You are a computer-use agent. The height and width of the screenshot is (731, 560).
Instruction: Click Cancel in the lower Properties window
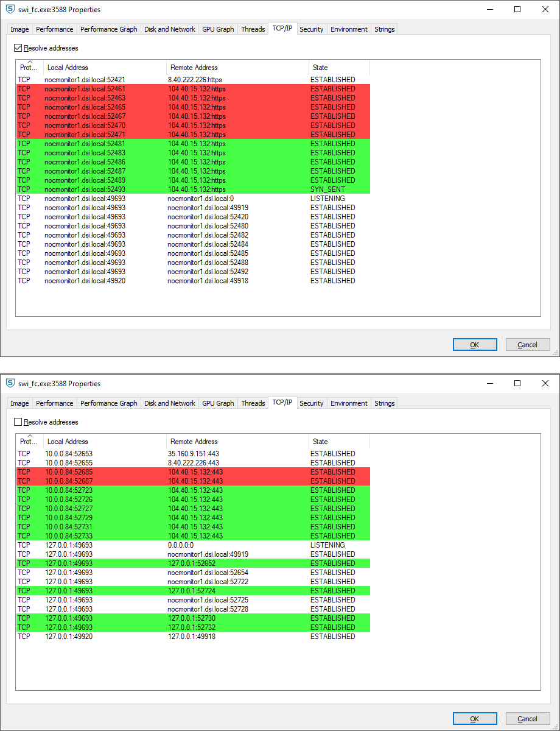coord(528,719)
